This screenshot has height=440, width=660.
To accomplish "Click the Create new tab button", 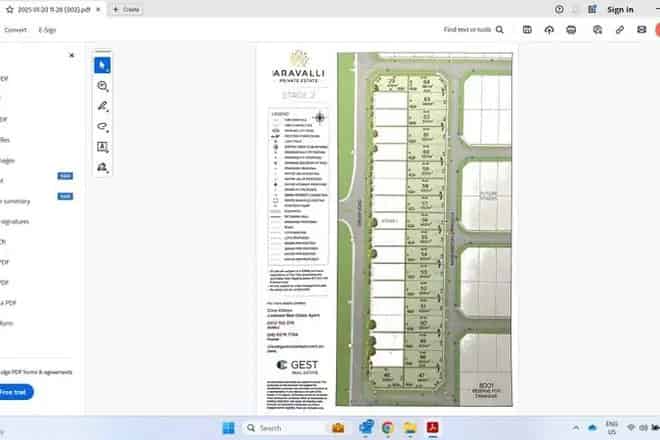I will 126,9.
